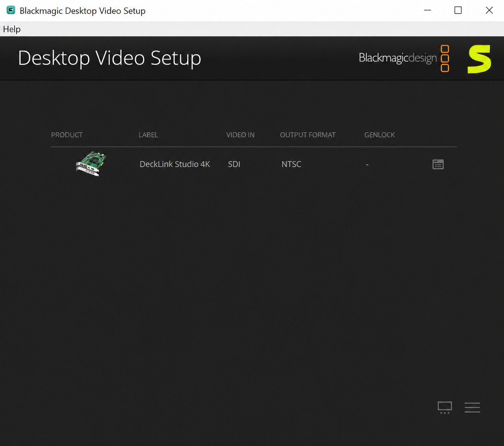The image size is (504, 446).
Task: Click the NTSC output format value
Action: click(x=291, y=164)
